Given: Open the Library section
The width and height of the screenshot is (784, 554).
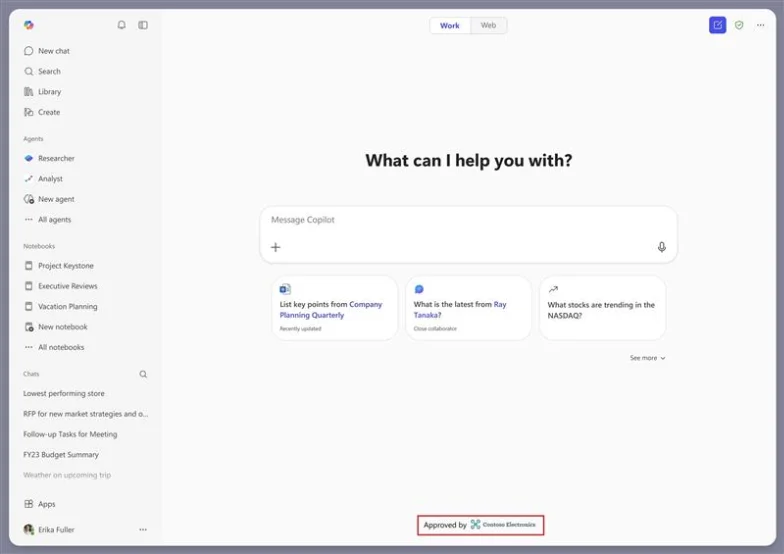Looking at the screenshot, I should tap(42, 92).
